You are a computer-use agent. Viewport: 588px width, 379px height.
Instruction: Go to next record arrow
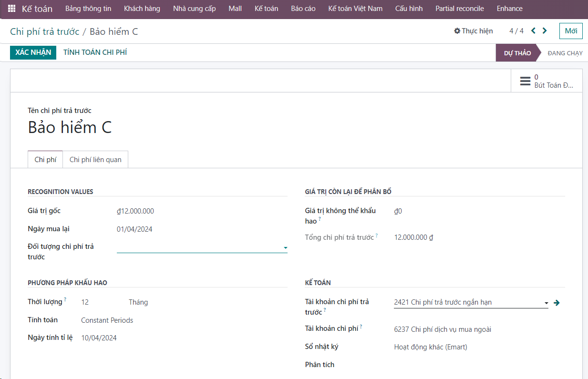[x=545, y=31]
